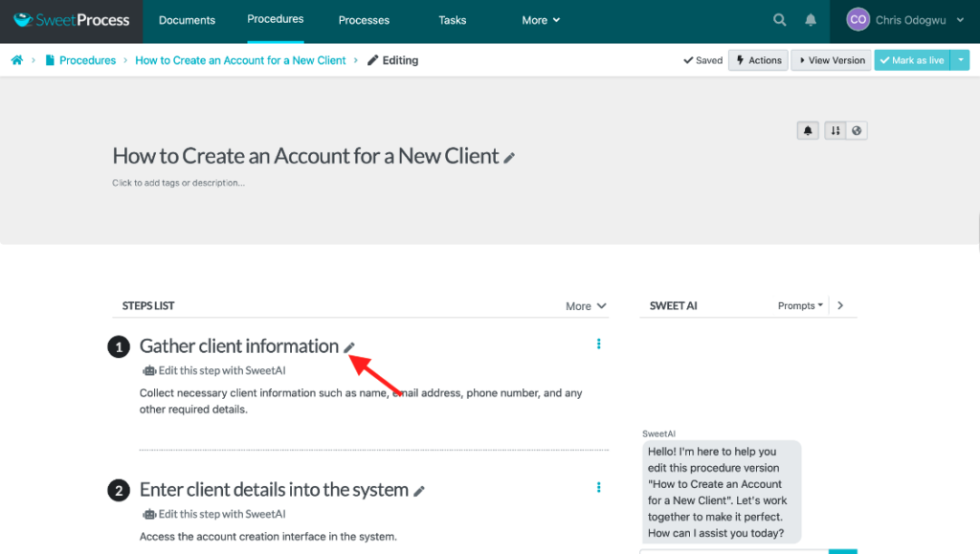Mark the procedure as live
980x554 pixels.
[x=912, y=60]
